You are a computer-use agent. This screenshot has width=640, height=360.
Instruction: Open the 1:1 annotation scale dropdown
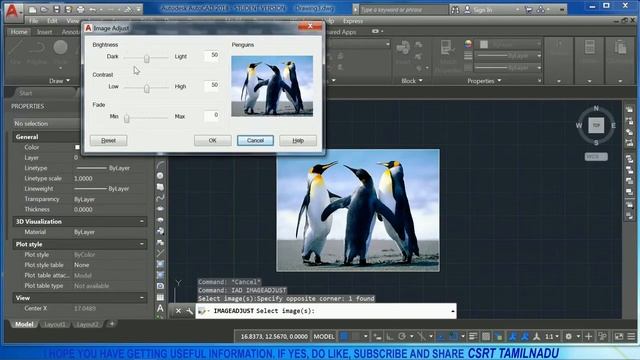point(552,336)
